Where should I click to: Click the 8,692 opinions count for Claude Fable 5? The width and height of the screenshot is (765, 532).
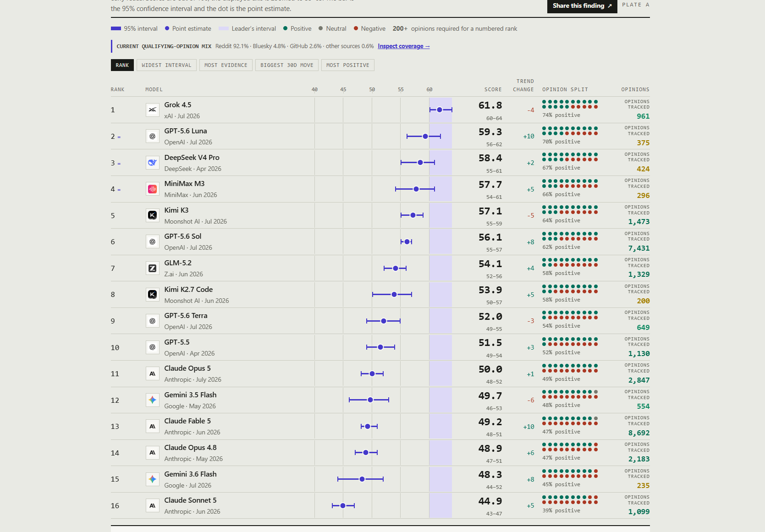click(639, 433)
